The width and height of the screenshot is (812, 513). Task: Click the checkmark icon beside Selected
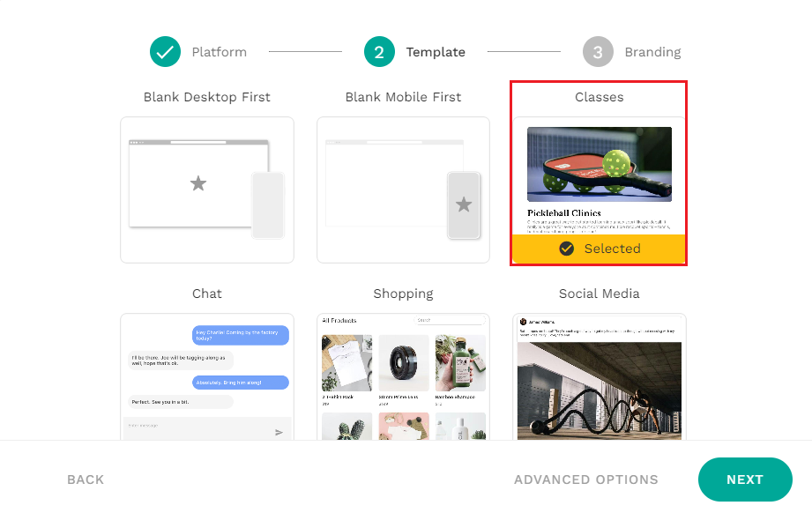[x=567, y=249]
